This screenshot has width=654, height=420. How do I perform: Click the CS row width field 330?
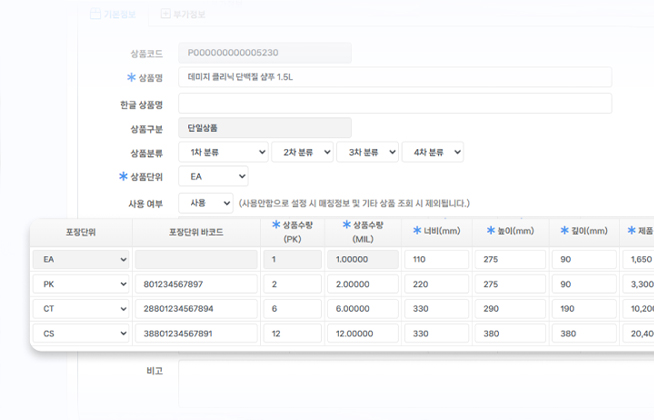[x=437, y=334]
